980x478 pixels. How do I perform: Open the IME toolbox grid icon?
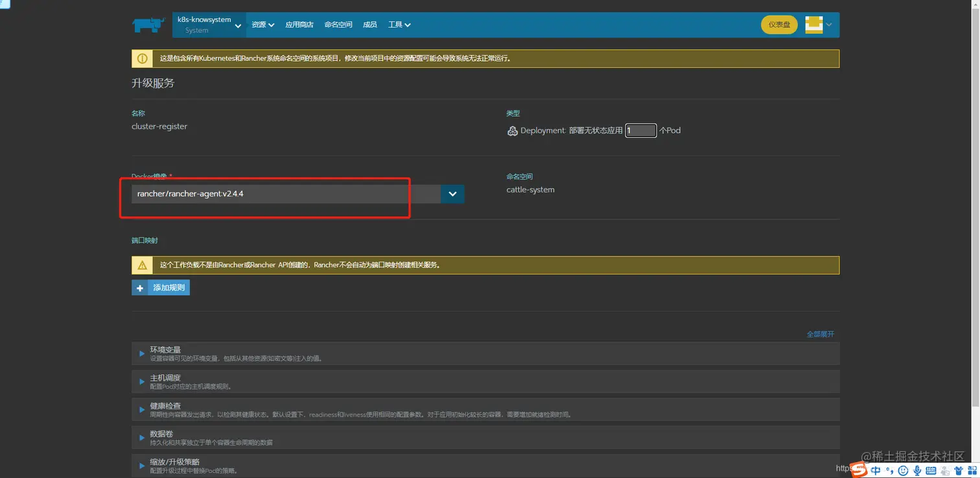click(971, 471)
